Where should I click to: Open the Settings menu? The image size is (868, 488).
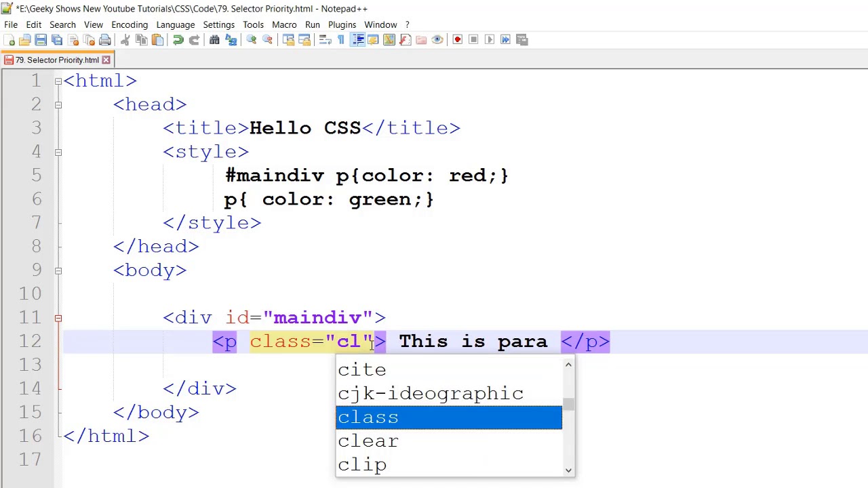[x=219, y=25]
